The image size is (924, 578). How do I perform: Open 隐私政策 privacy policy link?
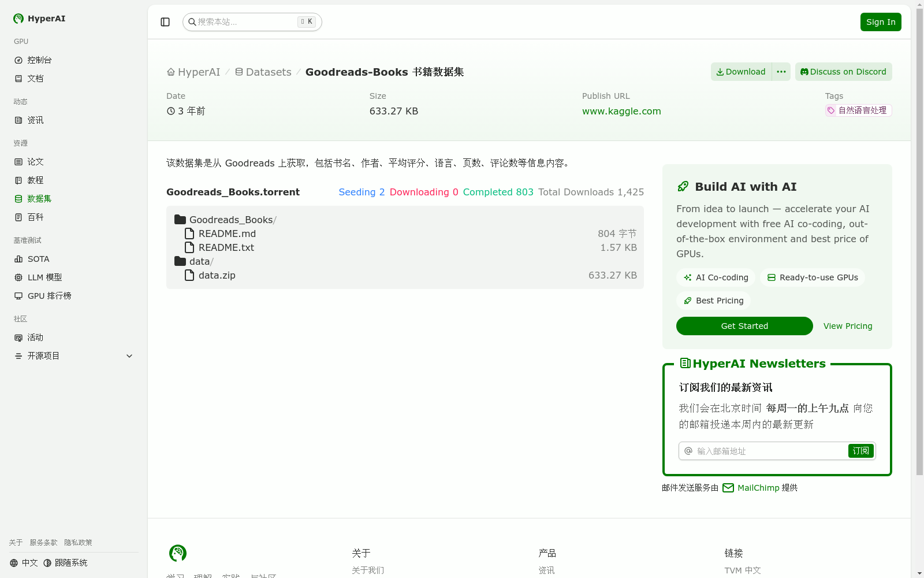point(78,543)
